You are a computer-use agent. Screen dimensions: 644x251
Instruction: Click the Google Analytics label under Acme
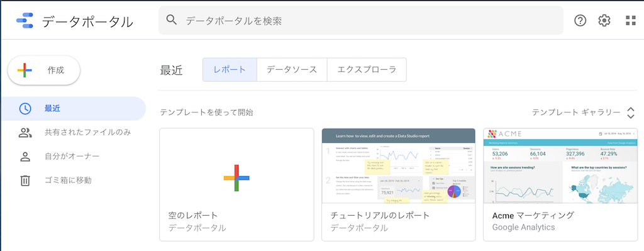[x=524, y=227]
